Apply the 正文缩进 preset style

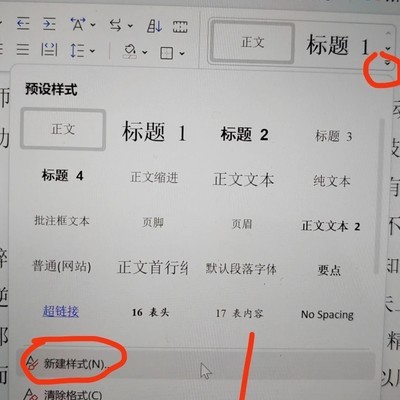click(154, 177)
